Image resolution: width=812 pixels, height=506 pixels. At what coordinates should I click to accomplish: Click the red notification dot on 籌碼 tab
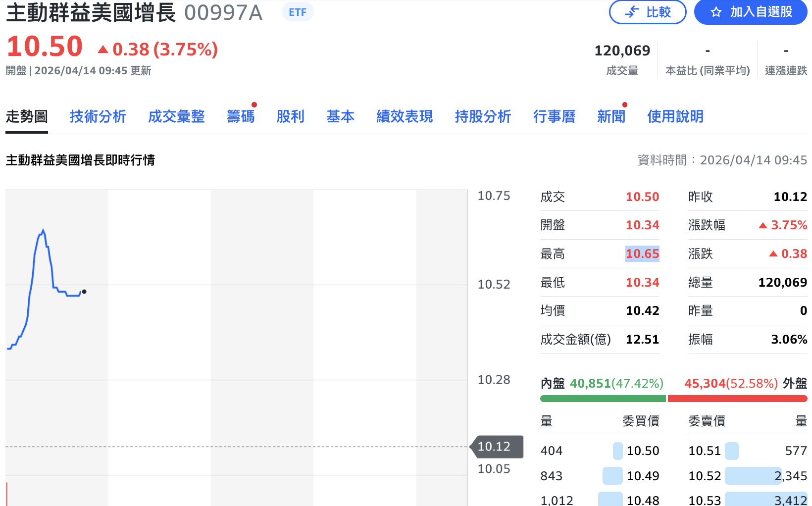click(x=254, y=104)
